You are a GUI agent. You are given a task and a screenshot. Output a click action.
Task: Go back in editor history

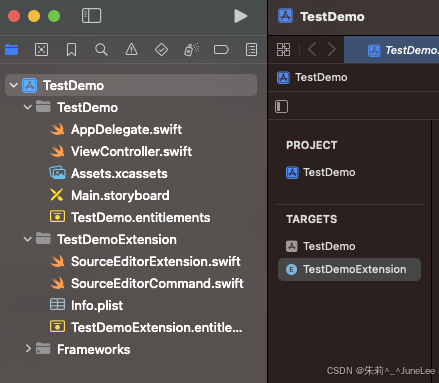coord(312,50)
